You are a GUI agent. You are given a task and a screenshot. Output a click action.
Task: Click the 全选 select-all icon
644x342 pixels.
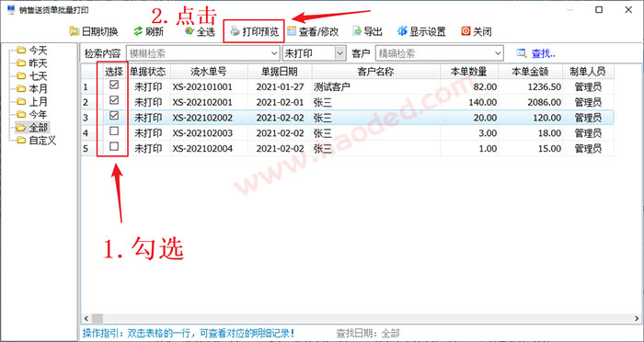(x=190, y=31)
